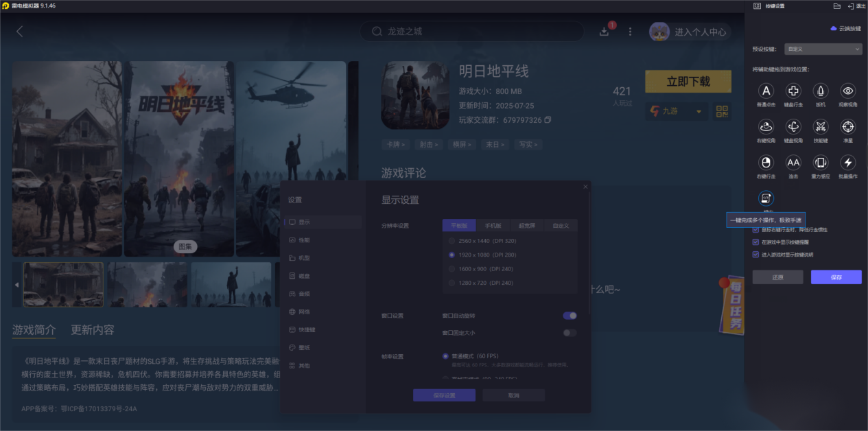The height and width of the screenshot is (431, 868).
Task: Select the 技能键 (skill) key icon
Action: 821,126
